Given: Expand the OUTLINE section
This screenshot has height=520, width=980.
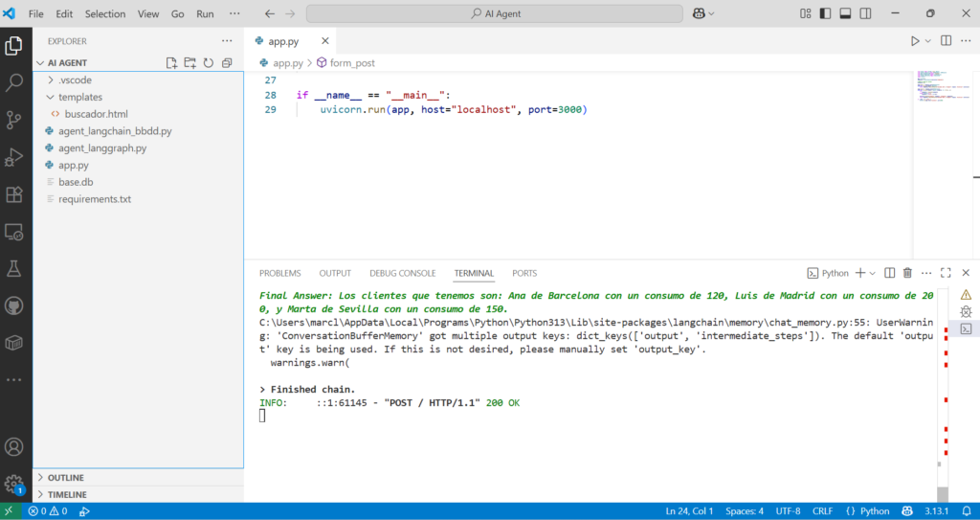Looking at the screenshot, I should click(x=65, y=478).
